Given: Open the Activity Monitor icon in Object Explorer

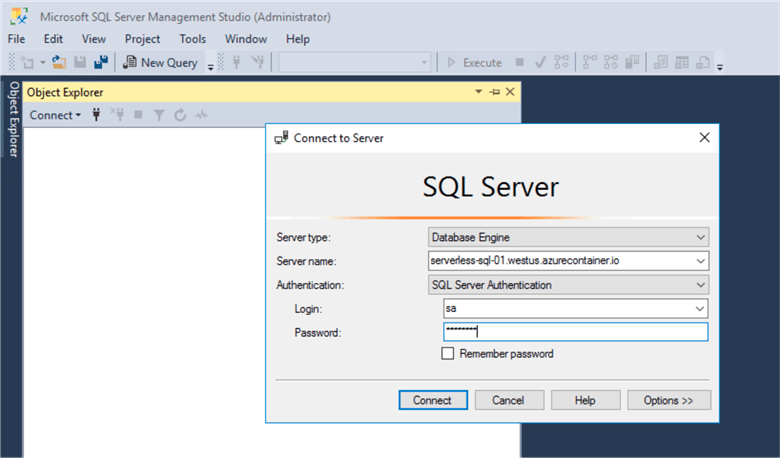Looking at the screenshot, I should pyautogui.click(x=201, y=115).
